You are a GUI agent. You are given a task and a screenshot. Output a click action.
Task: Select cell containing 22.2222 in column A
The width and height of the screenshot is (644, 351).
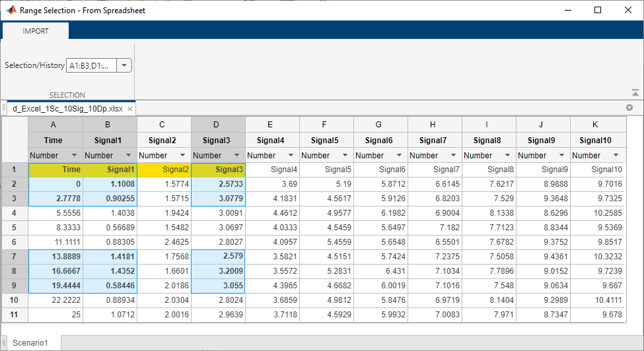click(55, 300)
